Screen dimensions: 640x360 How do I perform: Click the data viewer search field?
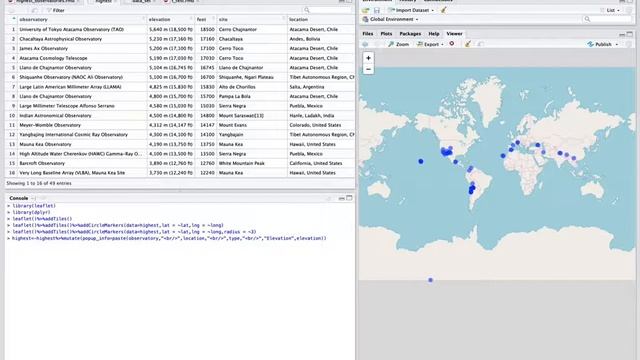[327, 10]
